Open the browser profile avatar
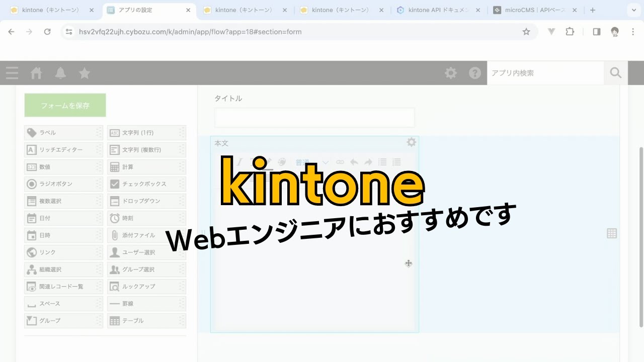The width and height of the screenshot is (644, 362). 615,32
